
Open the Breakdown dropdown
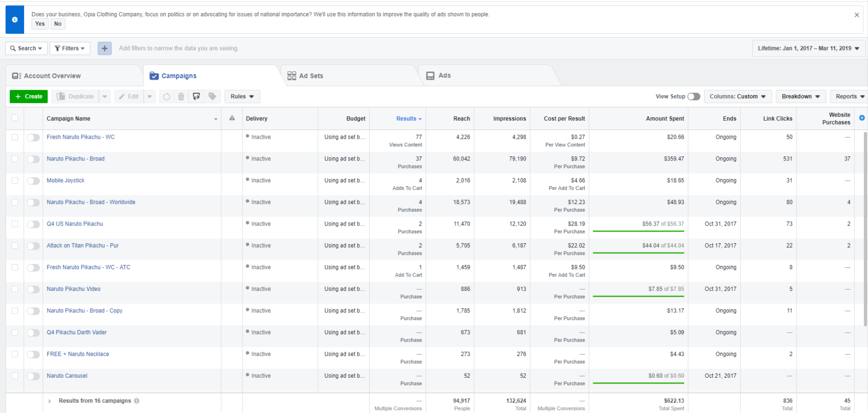pyautogui.click(x=801, y=97)
